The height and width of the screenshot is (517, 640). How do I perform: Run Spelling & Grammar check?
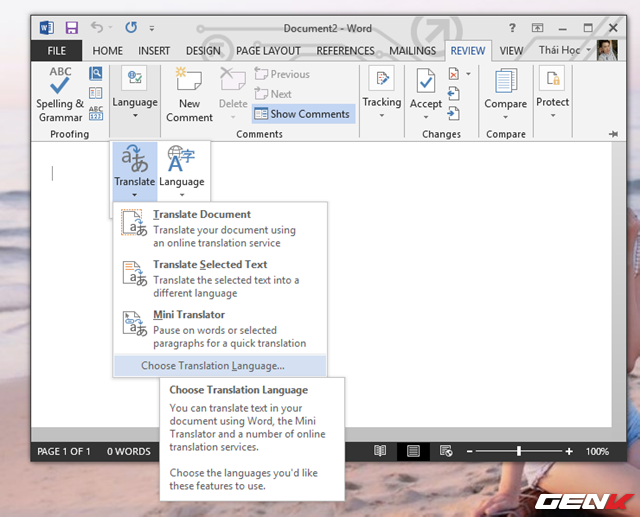pos(60,94)
